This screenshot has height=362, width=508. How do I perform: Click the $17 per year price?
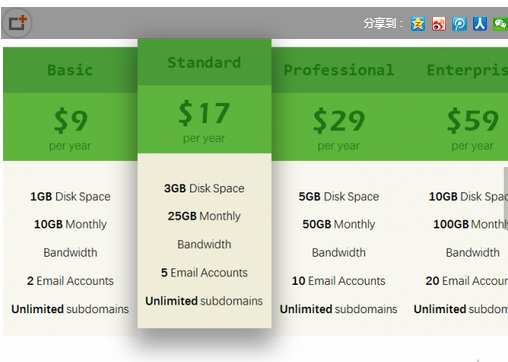[204, 121]
